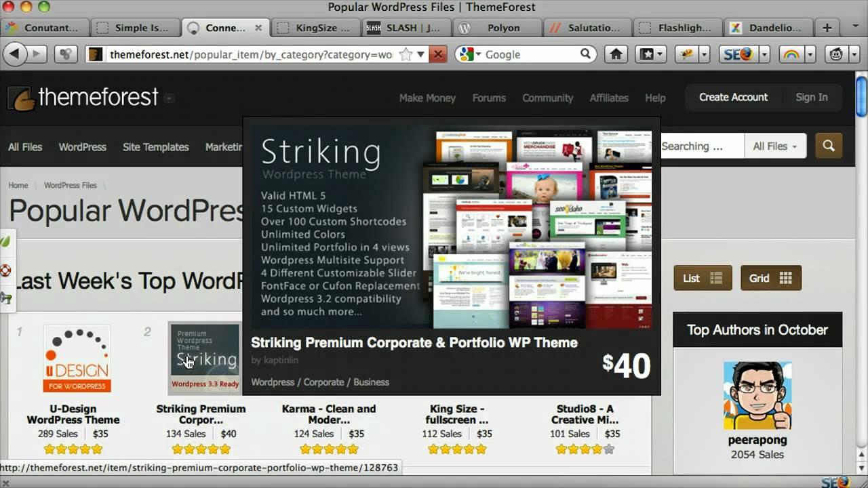
Task: Open Studio8 - A Creative Mi... link
Action: click(585, 414)
